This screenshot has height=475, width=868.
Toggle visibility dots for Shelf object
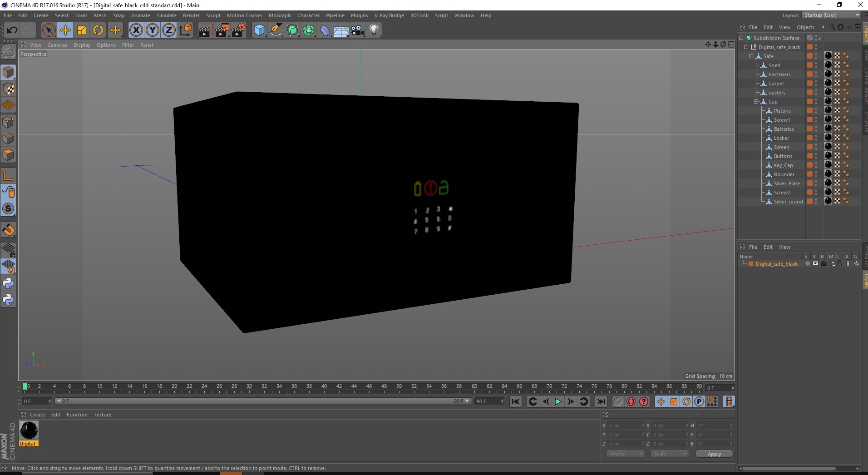(x=816, y=65)
